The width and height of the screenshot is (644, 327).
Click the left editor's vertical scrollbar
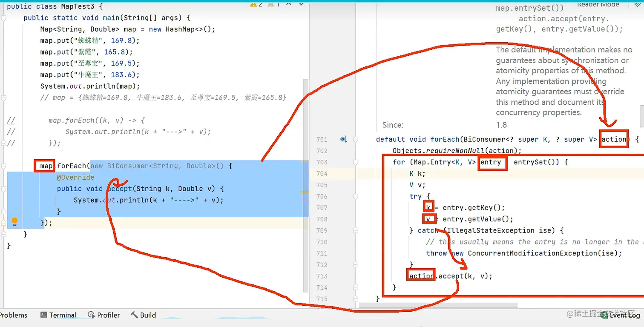tap(306, 185)
